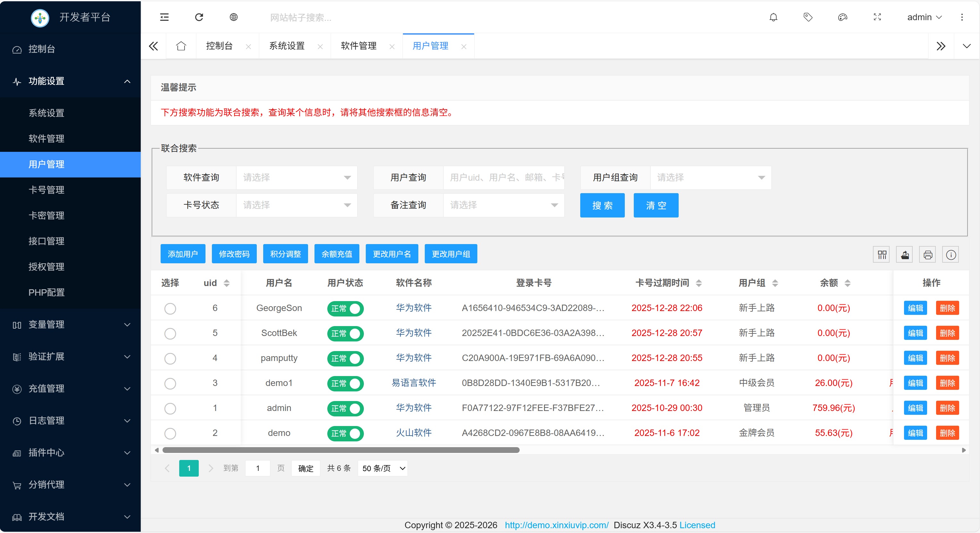The height and width of the screenshot is (533, 980).
Task: Click the refresh page icon
Action: [x=199, y=17]
